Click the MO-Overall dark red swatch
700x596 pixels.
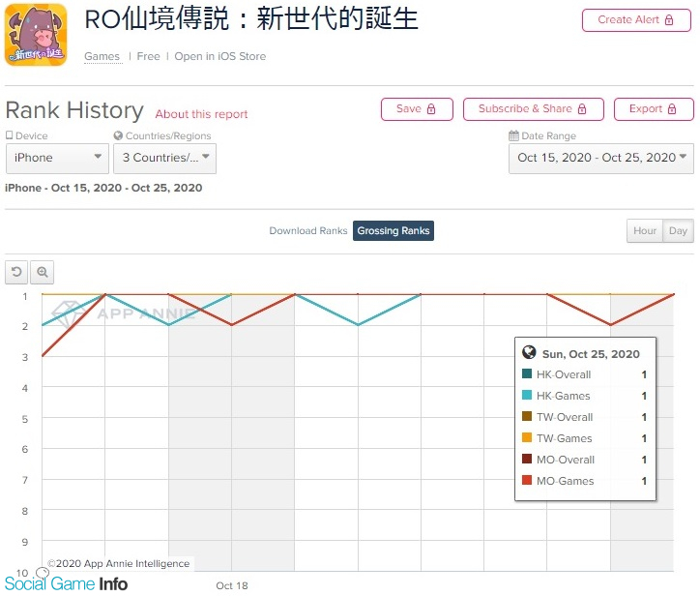coord(527,459)
